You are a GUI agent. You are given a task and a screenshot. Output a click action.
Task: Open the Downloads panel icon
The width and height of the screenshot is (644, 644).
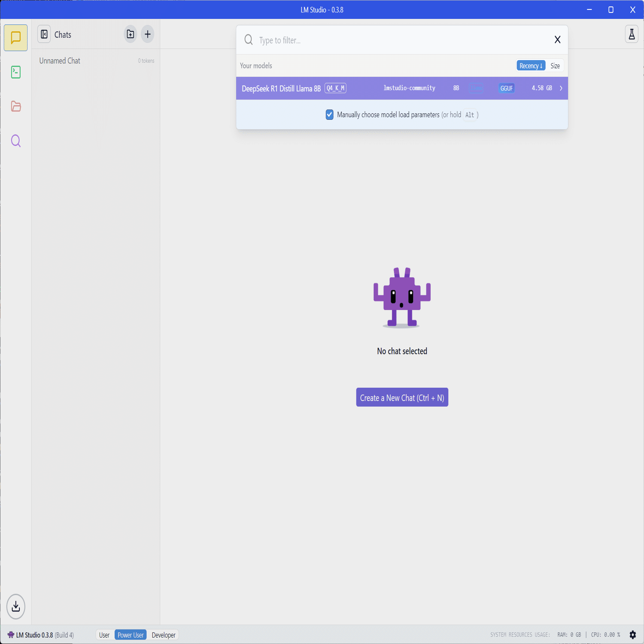coord(16,607)
